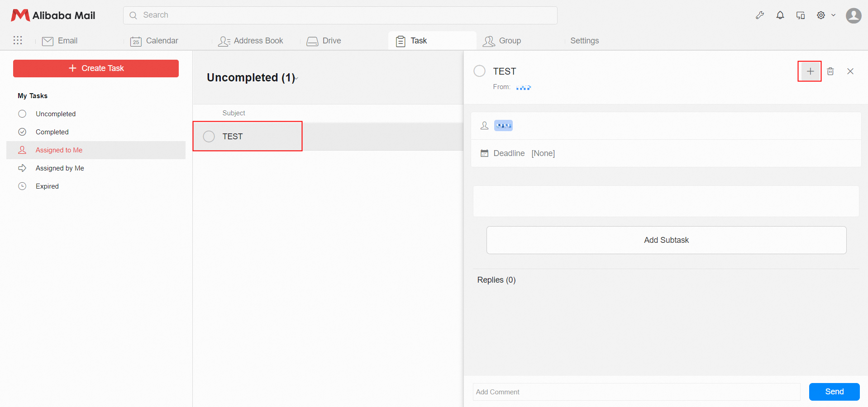This screenshot has height=407, width=868.
Task: Open the apps grid launcher icon
Action: point(18,40)
